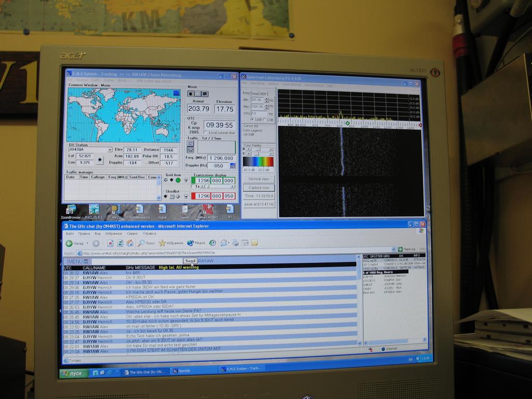
Task: Click the Переход (Go) button
Action: pyautogui.click(x=406, y=249)
